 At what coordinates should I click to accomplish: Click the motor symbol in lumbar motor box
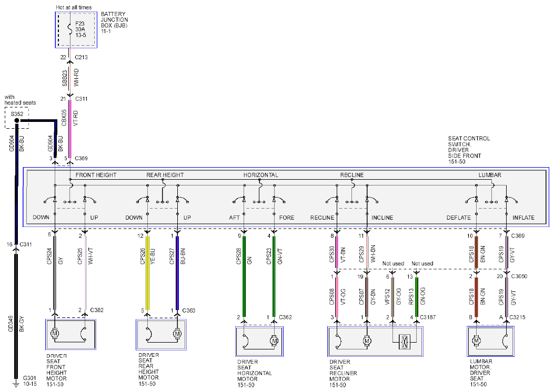point(476,341)
